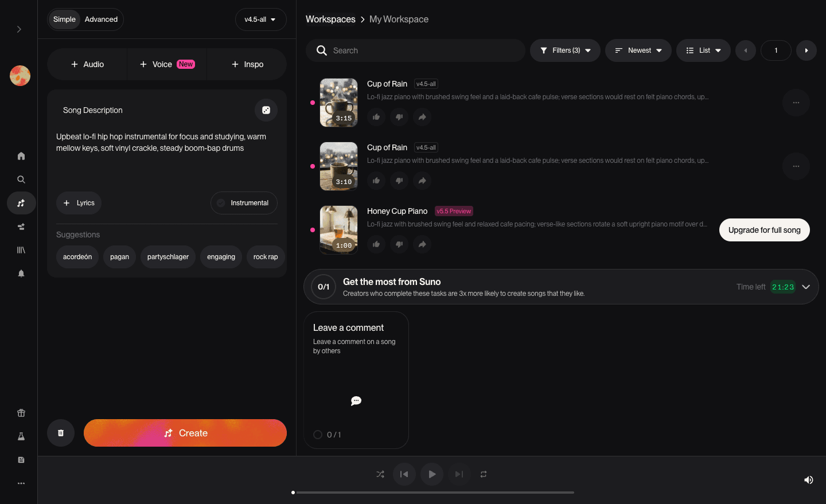Open the Leave a comment task card
This screenshot has width=826, height=504.
coord(356,380)
